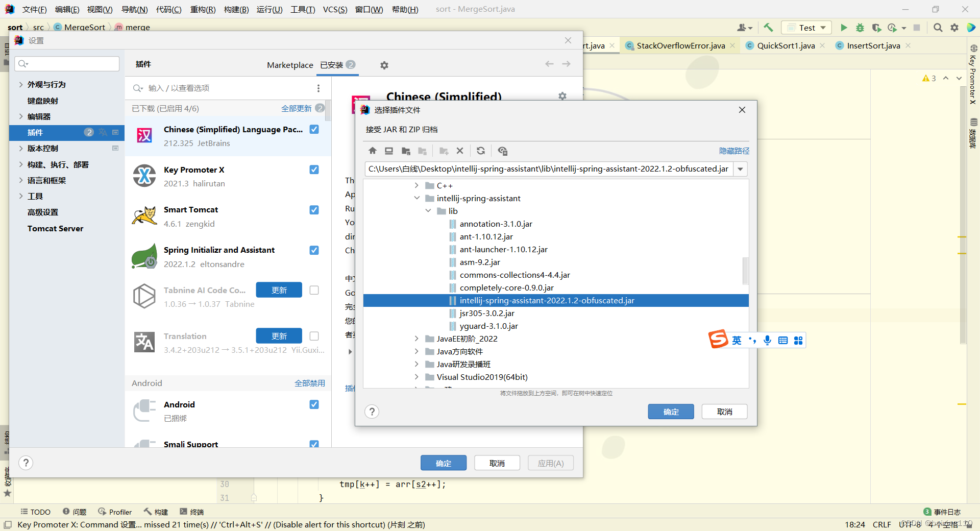Expand 编辑器 settings category

[x=21, y=116]
